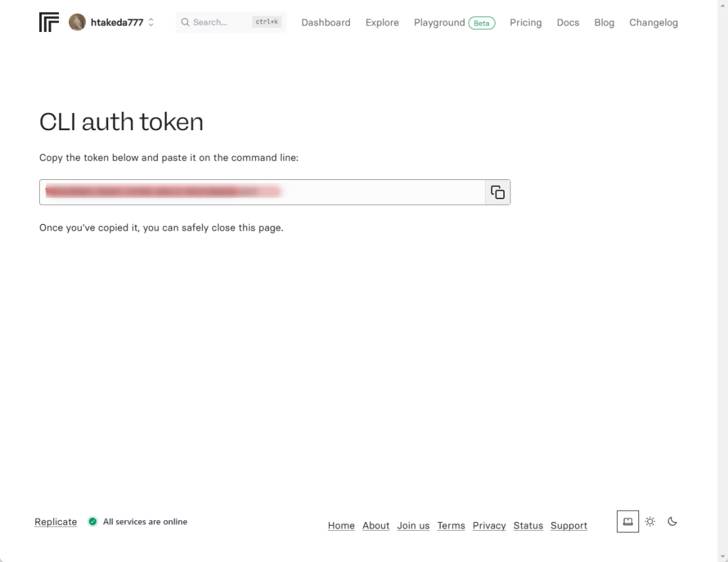Click the htakeda777 profile avatar

click(77, 22)
